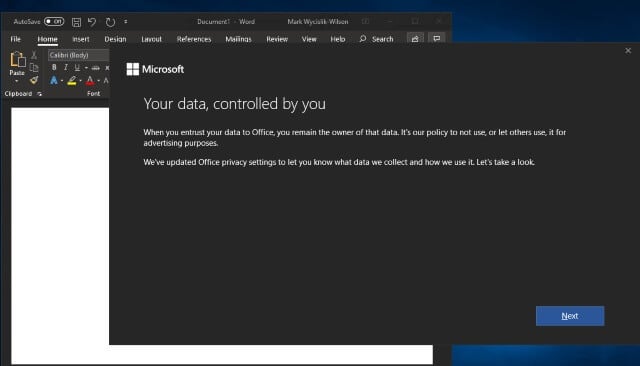
Task: Click the Paste clipboard icon
Action: [18, 60]
